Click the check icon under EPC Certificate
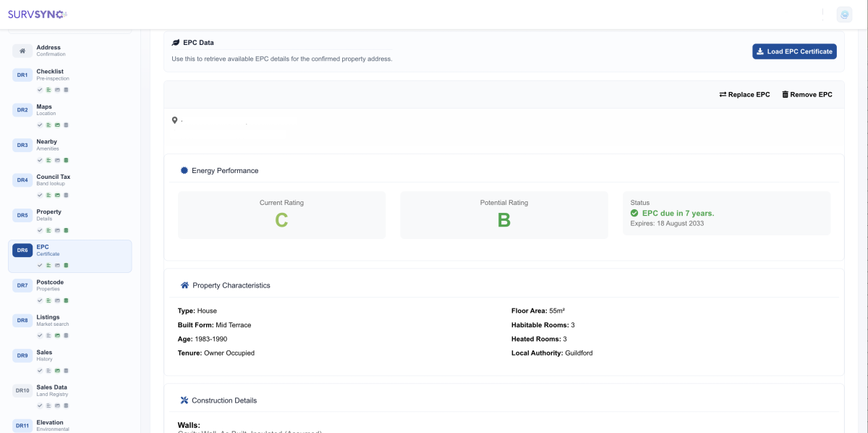868x433 pixels. pos(41,266)
